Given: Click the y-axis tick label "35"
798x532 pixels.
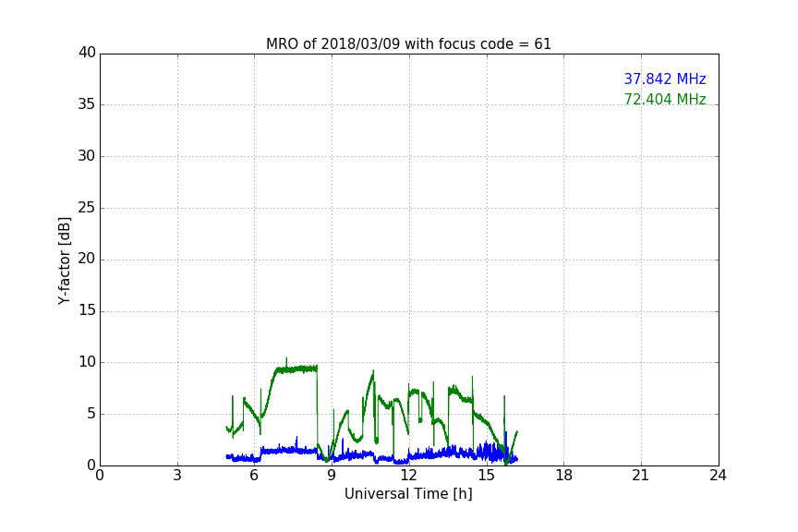Looking at the screenshot, I should [87, 104].
